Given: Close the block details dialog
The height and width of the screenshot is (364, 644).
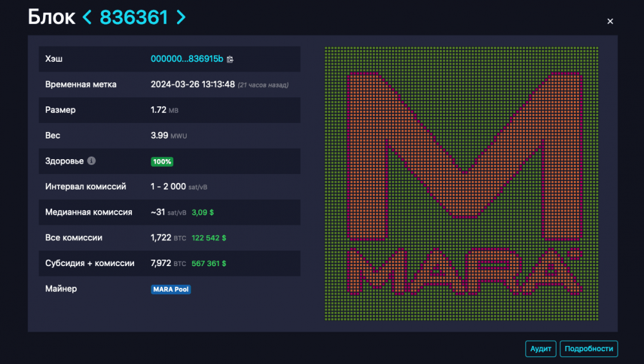Looking at the screenshot, I should click(x=610, y=21).
